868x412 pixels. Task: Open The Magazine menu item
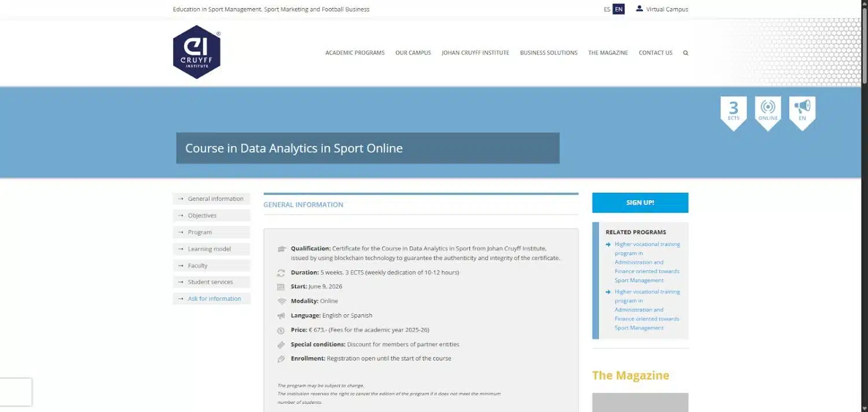pyautogui.click(x=608, y=53)
